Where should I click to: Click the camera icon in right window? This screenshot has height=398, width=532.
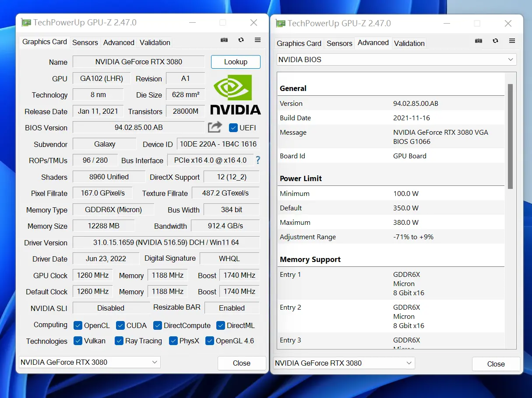479,41
